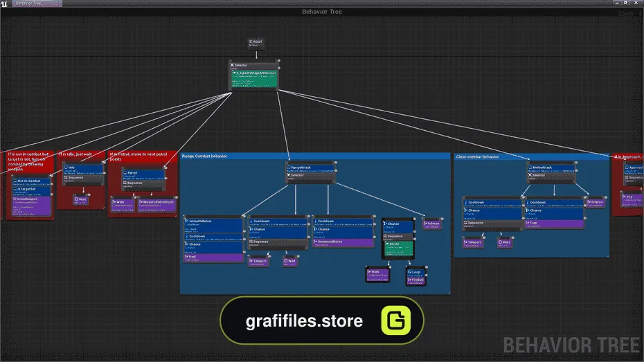Select Teleport task in Range Combat group
This screenshot has height=362, width=644.
tap(259, 262)
